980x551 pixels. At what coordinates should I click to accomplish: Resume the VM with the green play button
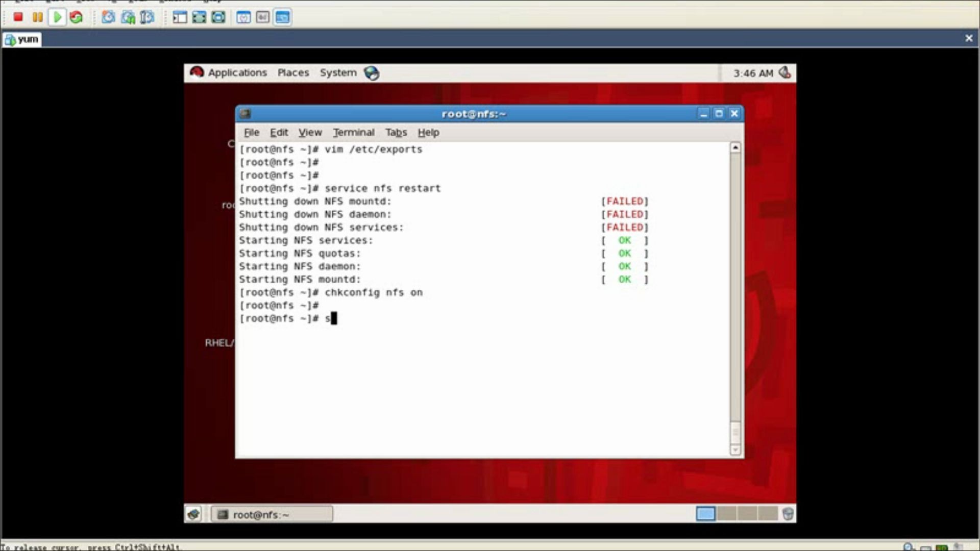(x=57, y=17)
